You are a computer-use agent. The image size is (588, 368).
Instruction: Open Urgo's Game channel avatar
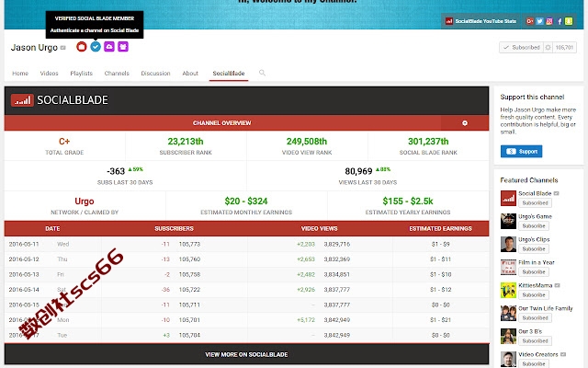coord(508,221)
